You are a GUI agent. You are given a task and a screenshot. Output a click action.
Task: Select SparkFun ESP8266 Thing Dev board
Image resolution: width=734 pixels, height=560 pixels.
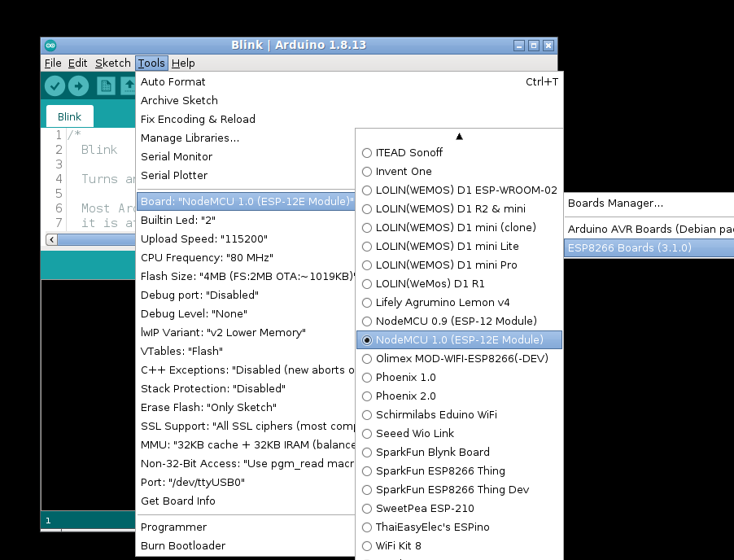[459, 490]
